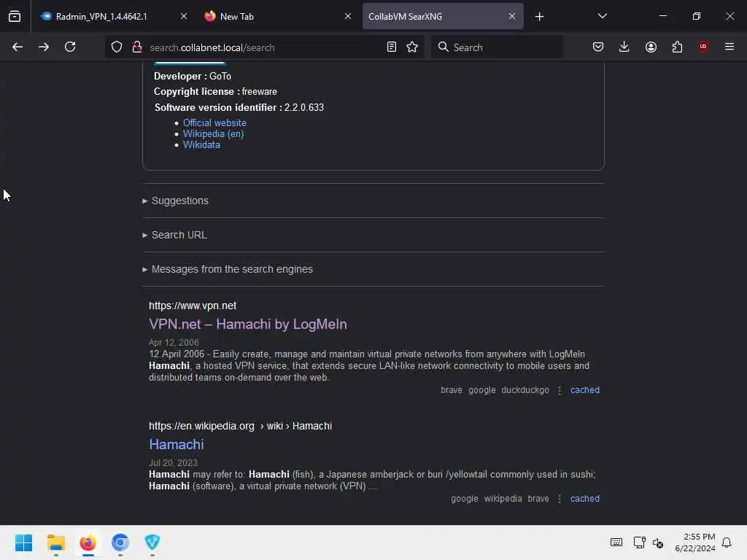The width and height of the screenshot is (747, 560).
Task: Click the freeware license text
Action: [x=259, y=91]
